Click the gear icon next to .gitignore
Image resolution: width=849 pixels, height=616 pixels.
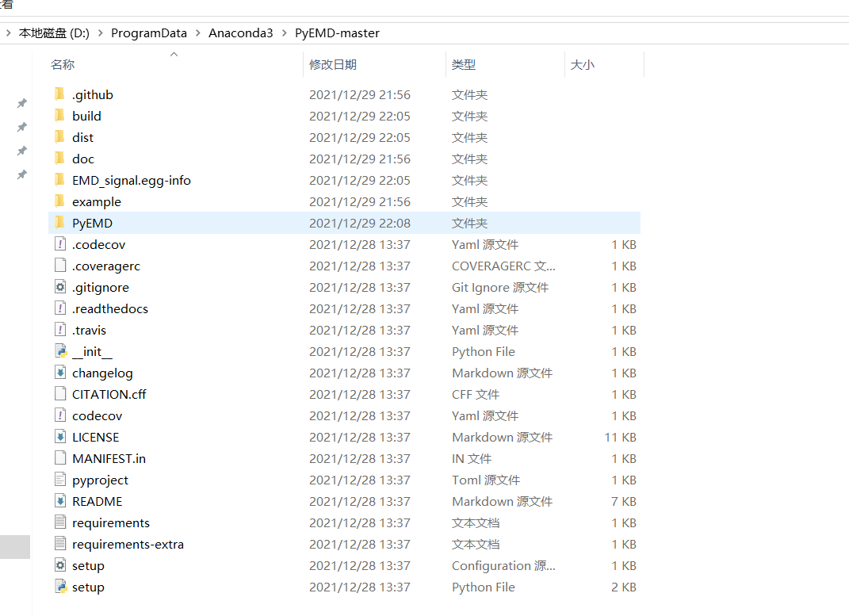point(59,287)
